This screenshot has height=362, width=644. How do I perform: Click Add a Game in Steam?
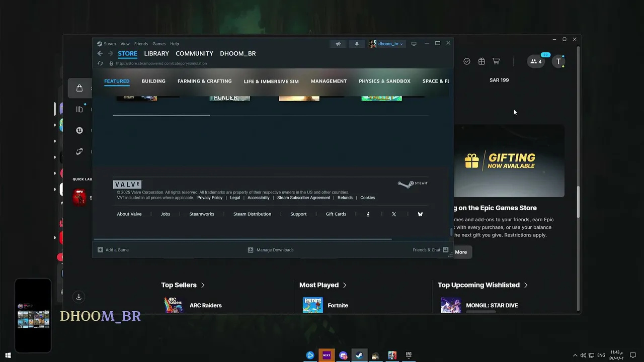113,250
